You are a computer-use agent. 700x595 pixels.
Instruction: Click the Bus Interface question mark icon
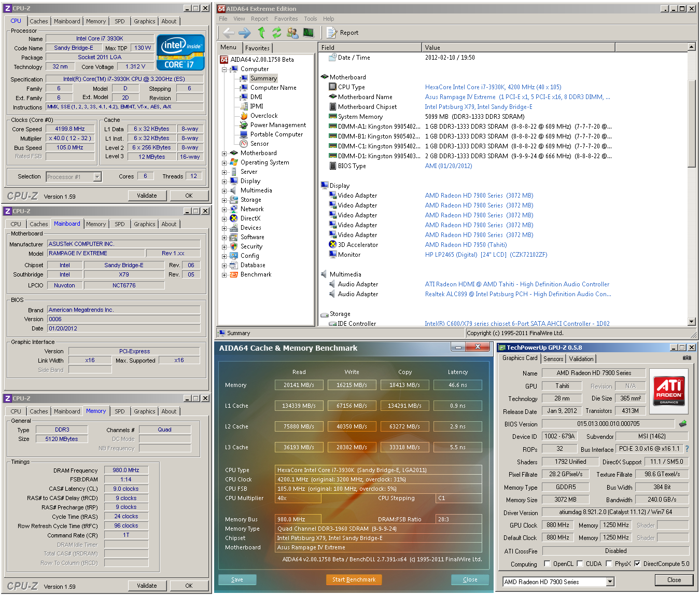(x=687, y=449)
